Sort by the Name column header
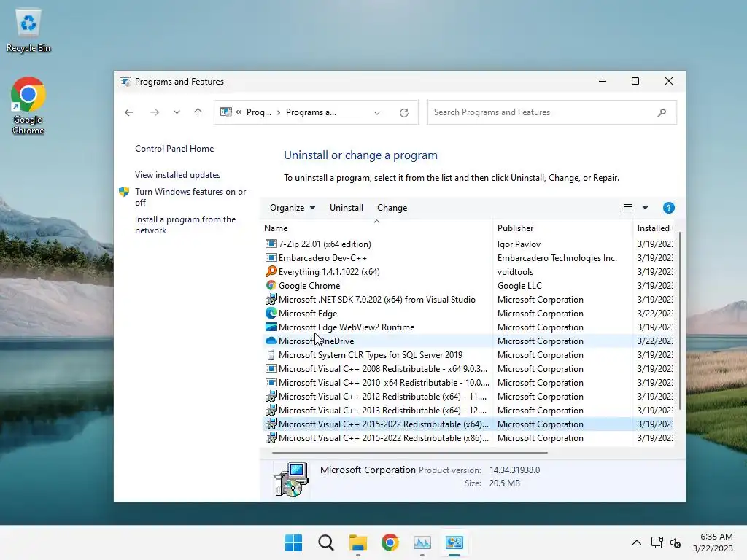Screen dimensions: 747x560 point(376,228)
